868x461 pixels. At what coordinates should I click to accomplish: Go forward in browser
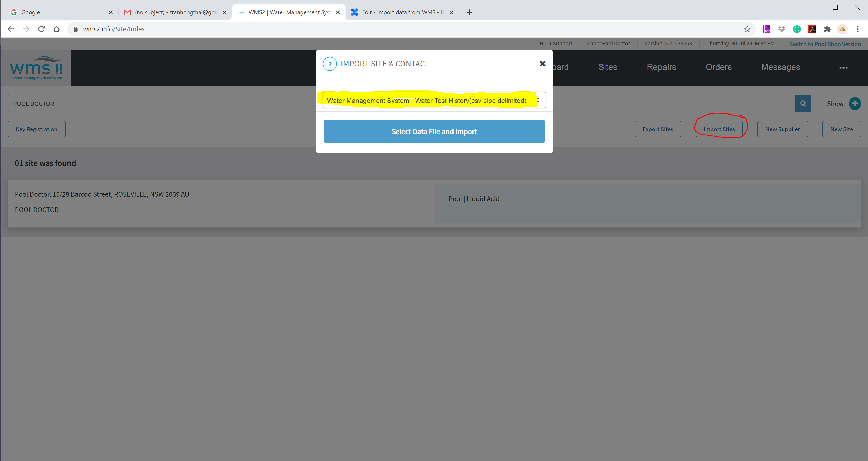tap(26, 29)
